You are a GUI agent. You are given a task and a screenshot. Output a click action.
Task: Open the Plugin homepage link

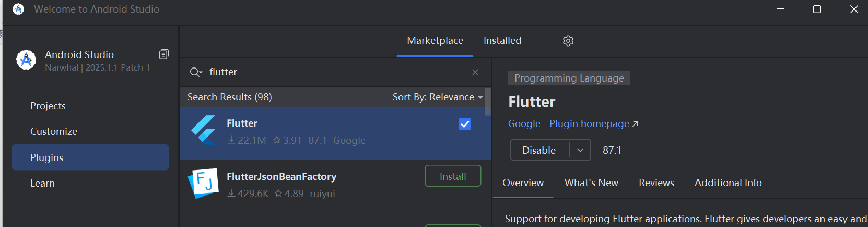coord(594,124)
